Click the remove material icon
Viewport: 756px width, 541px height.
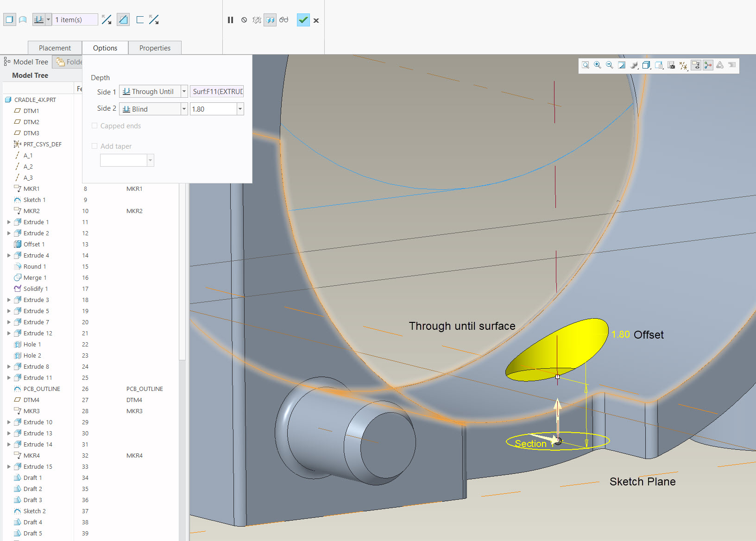(x=123, y=19)
